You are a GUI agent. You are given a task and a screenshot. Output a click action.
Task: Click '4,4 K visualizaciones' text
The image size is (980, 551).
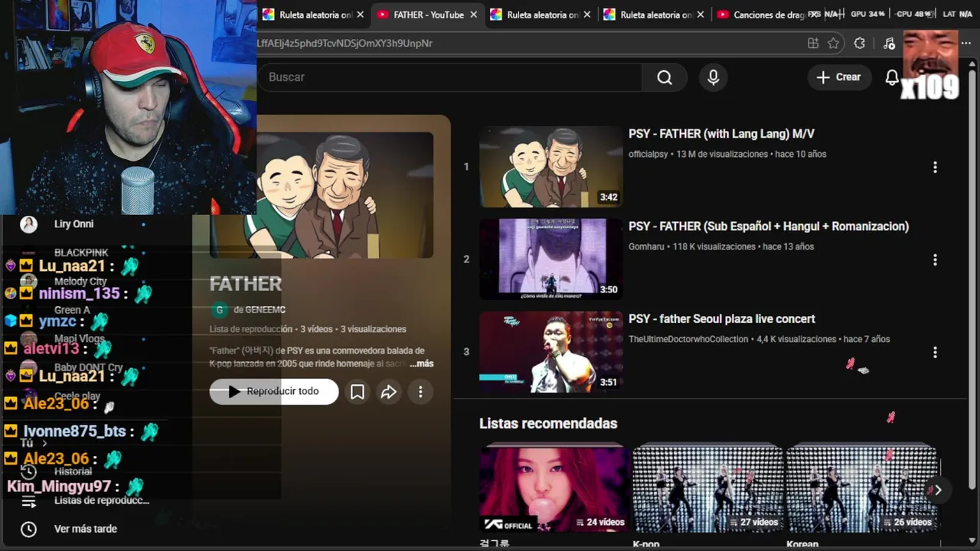pyautogui.click(x=796, y=339)
